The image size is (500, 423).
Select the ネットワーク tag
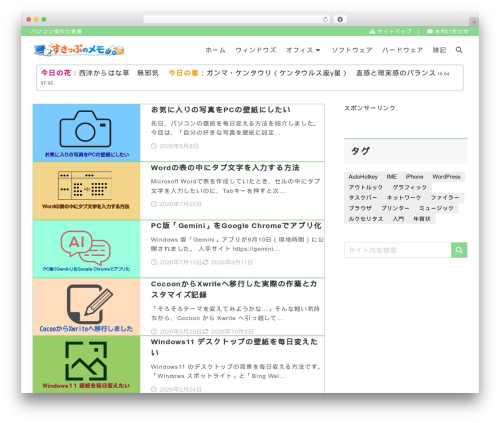click(x=404, y=198)
